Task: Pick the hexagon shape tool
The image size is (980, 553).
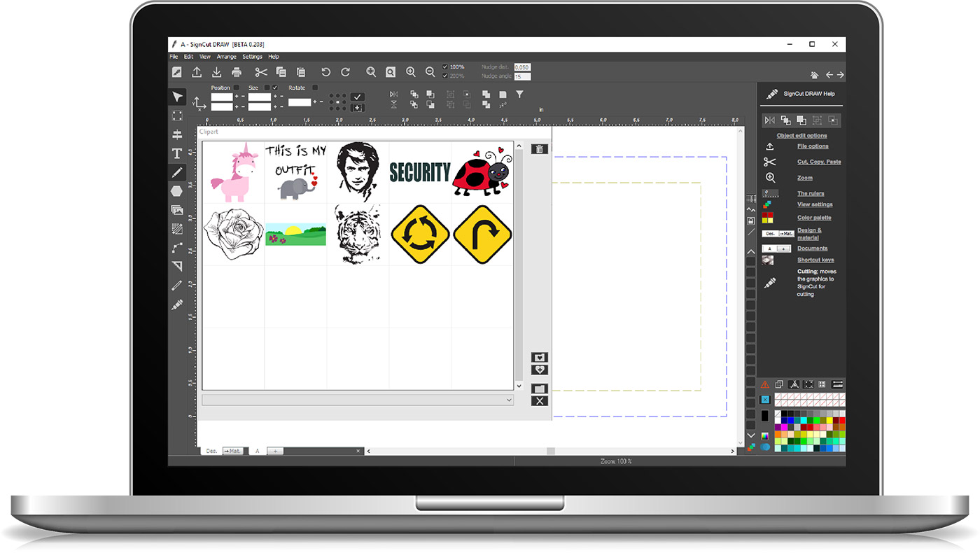Action: pos(177,191)
